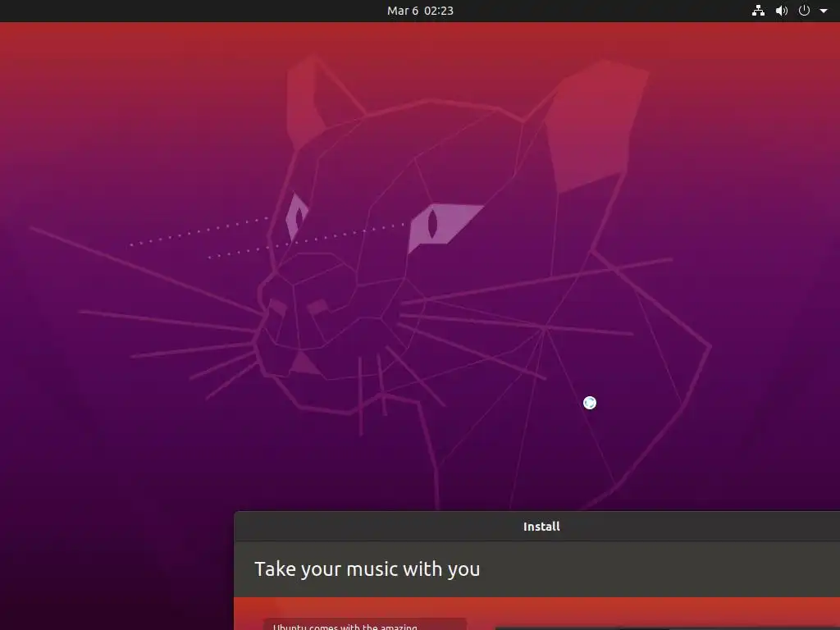Click the "Ubuntu comes with the amazing" slide text
This screenshot has width=840, height=630.
(x=345, y=626)
